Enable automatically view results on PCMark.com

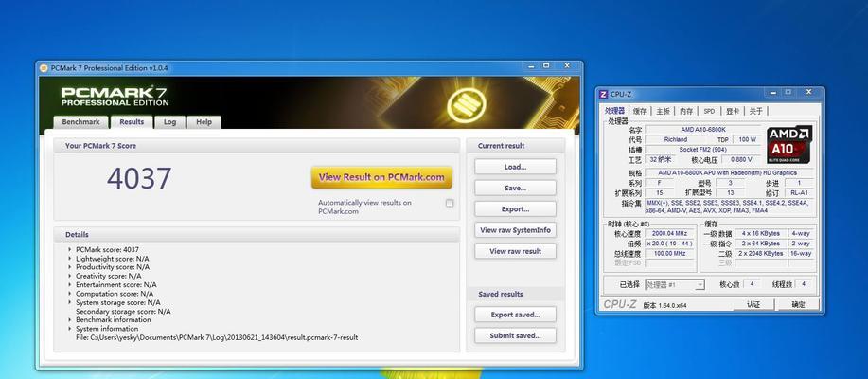(450, 204)
